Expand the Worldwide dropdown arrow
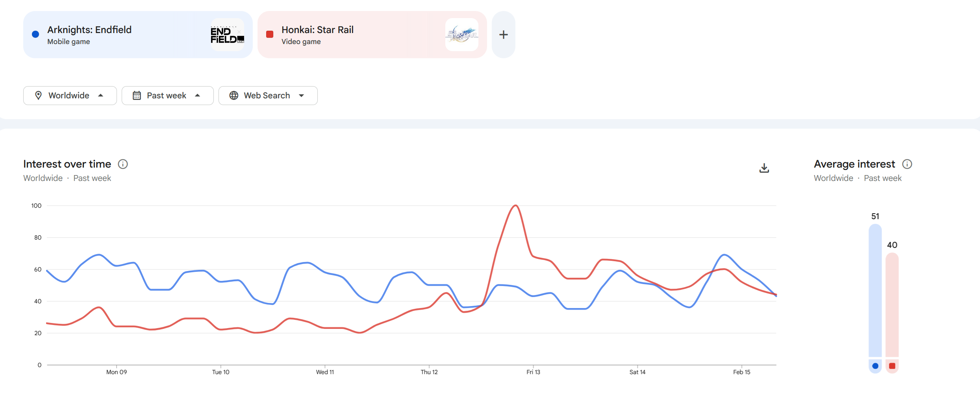Viewport: 980px width, 404px height. point(101,96)
